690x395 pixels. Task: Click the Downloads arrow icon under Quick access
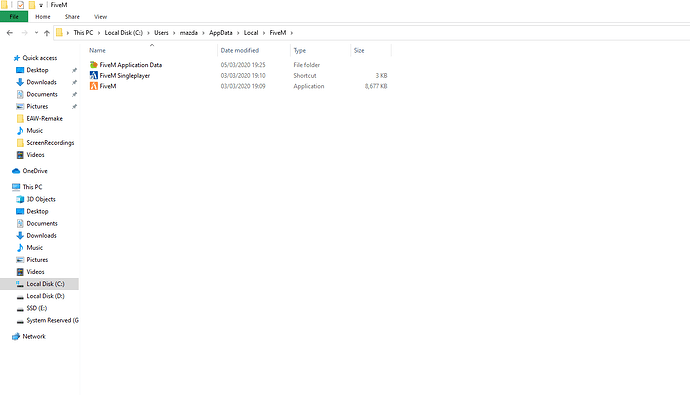click(20, 82)
